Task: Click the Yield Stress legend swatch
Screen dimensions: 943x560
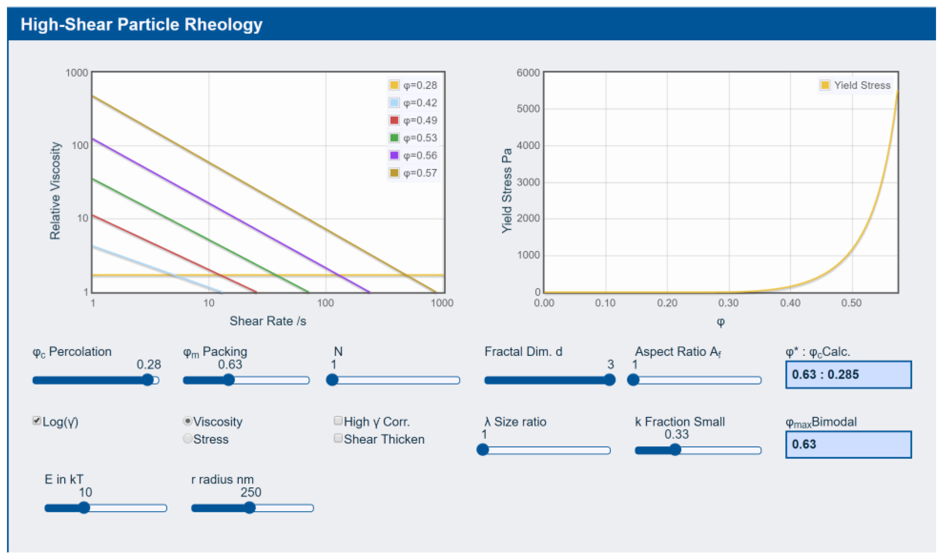Action: [x=825, y=85]
